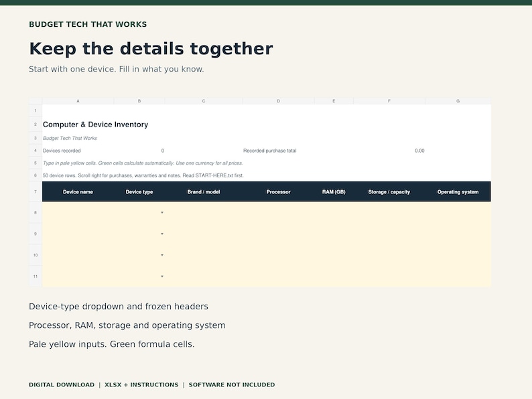532x399 pixels.
Task: Select row 3 header
Action: point(36,138)
